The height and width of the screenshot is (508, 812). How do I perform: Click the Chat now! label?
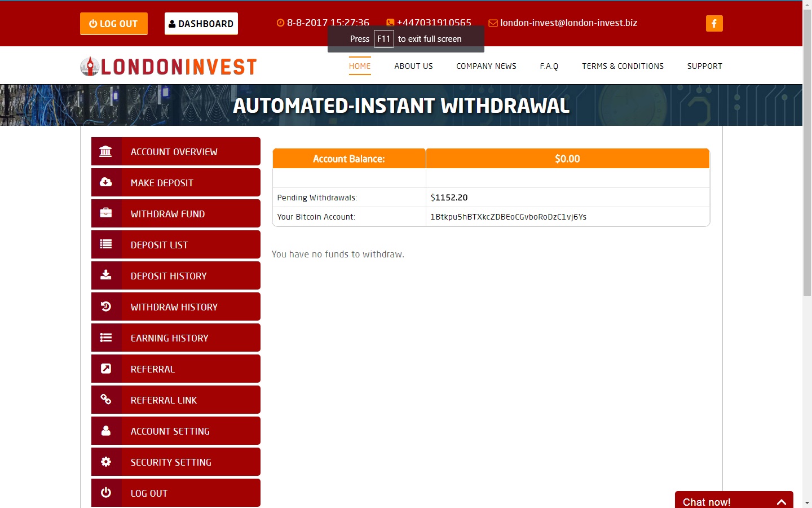click(707, 502)
